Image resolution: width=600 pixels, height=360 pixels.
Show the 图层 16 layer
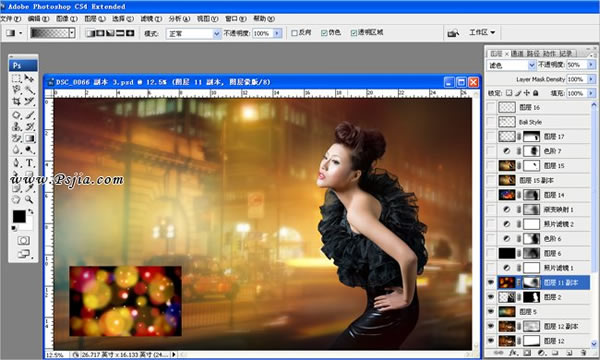pyautogui.click(x=491, y=108)
